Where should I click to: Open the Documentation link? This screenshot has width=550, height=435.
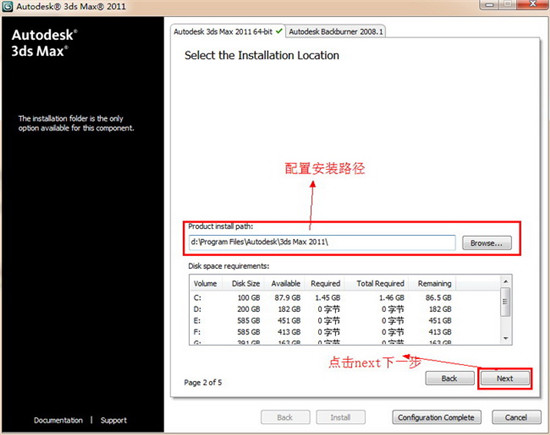tap(58, 420)
